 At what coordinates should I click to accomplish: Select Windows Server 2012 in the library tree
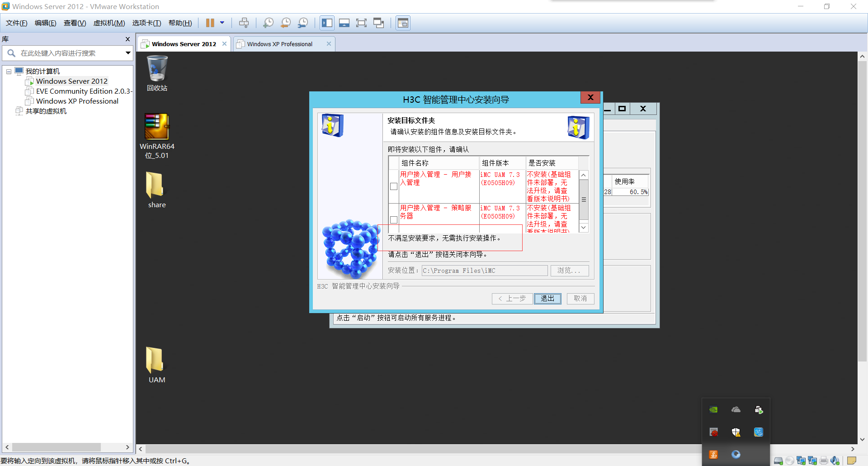point(72,81)
